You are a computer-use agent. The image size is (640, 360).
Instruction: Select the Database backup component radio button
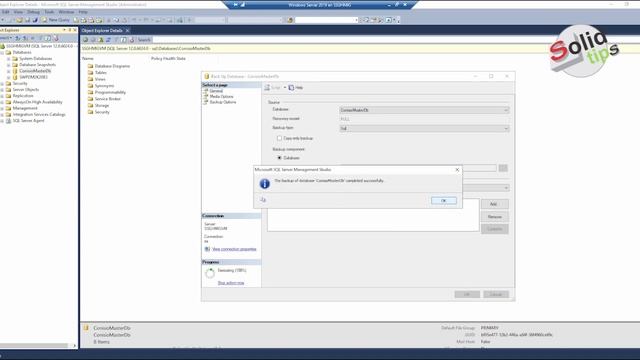[280, 158]
